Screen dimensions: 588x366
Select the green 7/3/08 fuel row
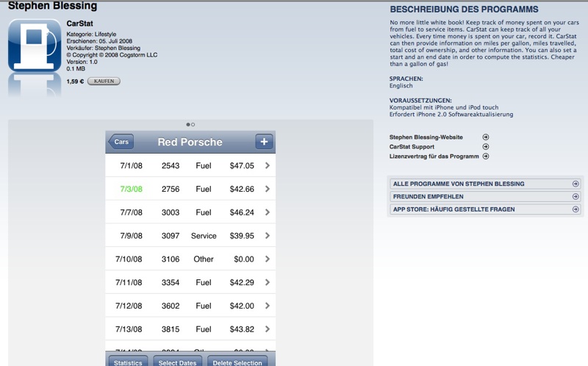[x=190, y=189]
